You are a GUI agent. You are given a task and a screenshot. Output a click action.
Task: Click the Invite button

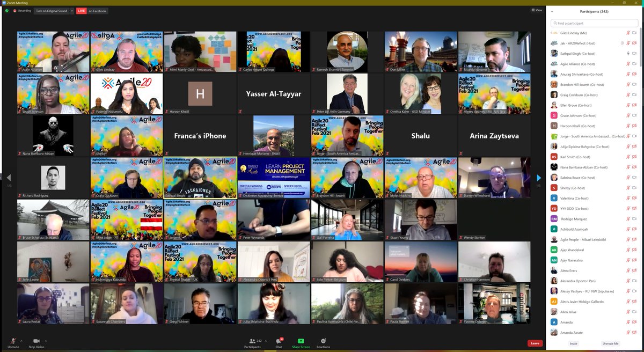pyautogui.click(x=574, y=343)
